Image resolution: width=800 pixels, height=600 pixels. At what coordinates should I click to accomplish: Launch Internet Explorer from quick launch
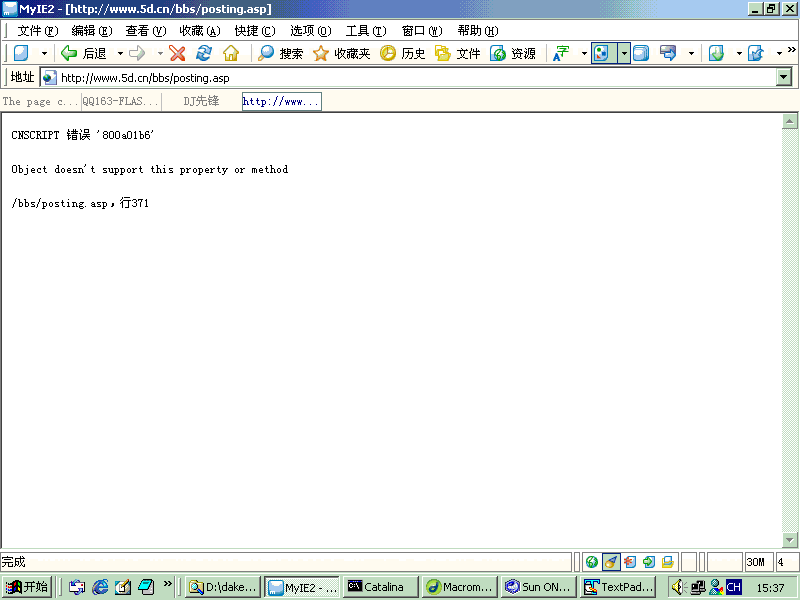[100, 587]
